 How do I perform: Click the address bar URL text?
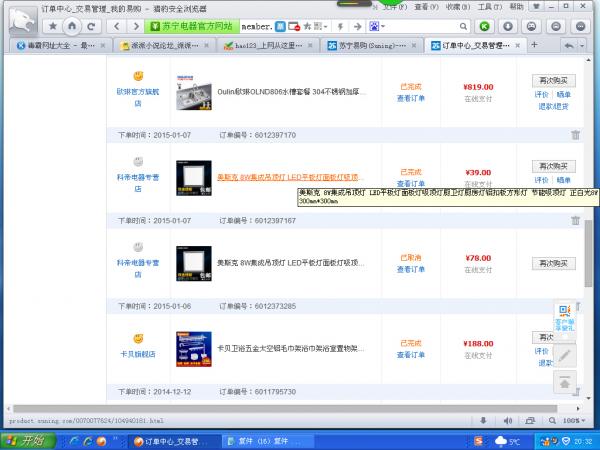tap(257, 26)
